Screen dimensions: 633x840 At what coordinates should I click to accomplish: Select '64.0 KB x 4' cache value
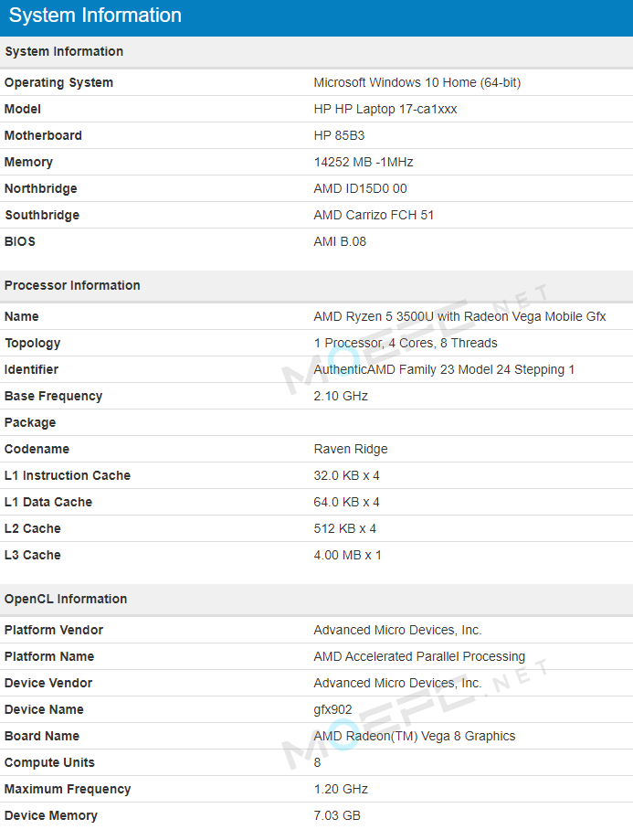(346, 502)
